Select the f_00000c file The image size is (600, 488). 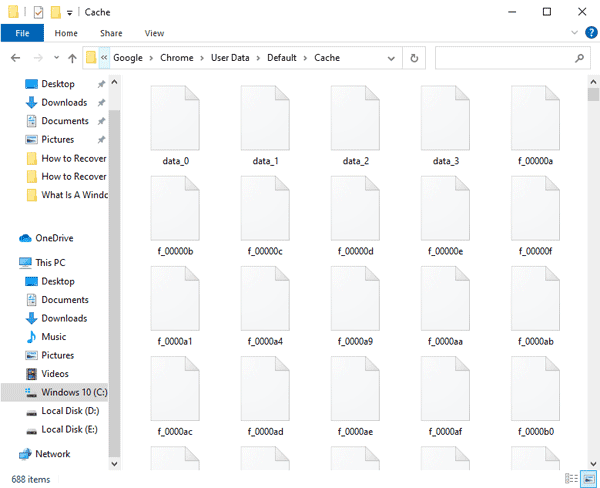265,216
